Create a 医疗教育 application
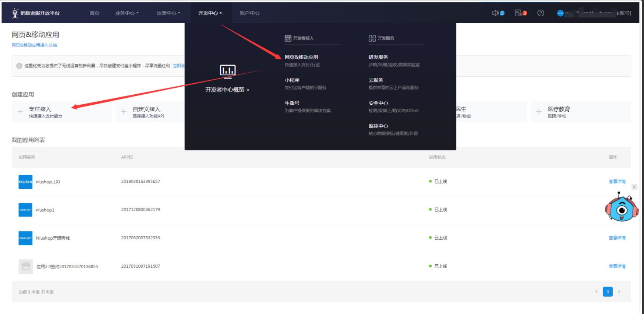This screenshot has height=314, width=644. [x=581, y=112]
